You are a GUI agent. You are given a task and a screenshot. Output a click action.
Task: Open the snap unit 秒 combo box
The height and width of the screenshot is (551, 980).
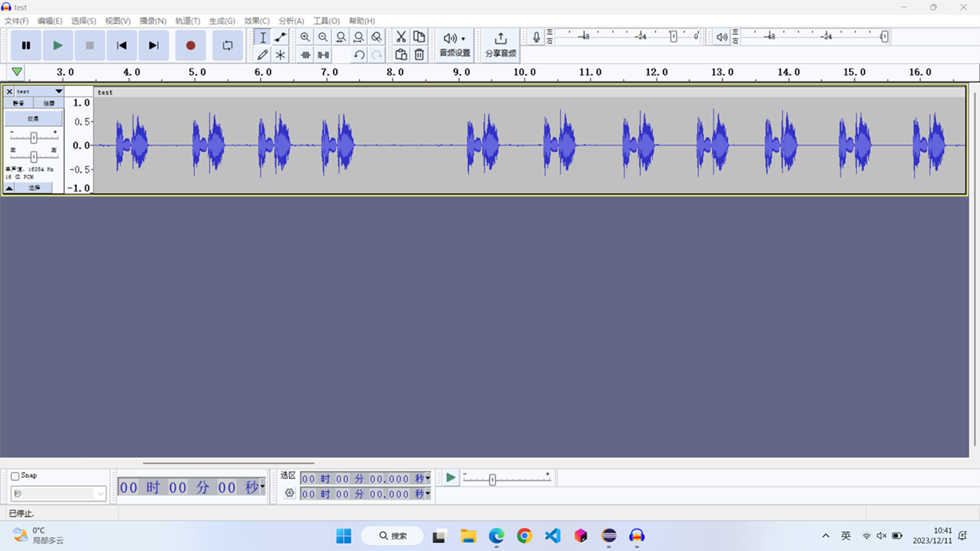(58, 494)
